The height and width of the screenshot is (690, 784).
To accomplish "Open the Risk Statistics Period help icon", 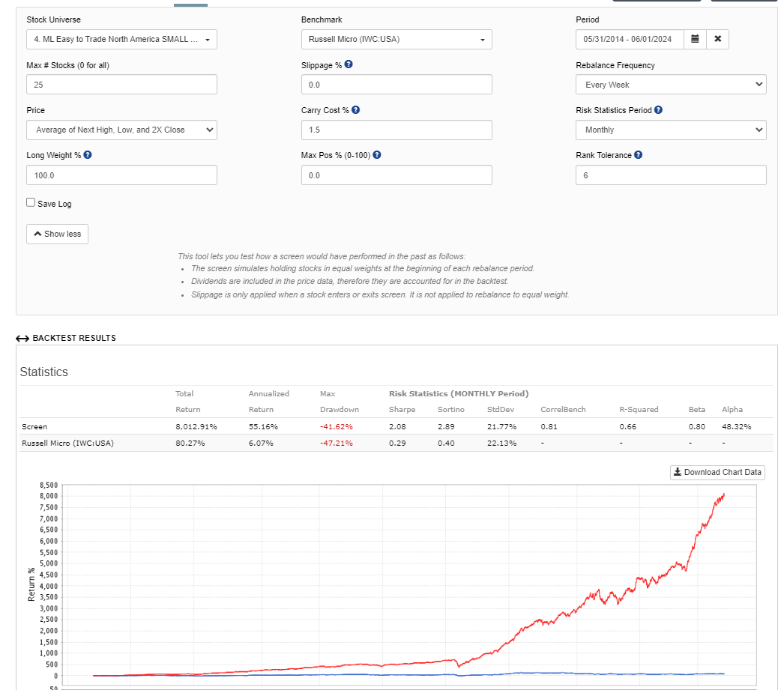I will coord(659,110).
